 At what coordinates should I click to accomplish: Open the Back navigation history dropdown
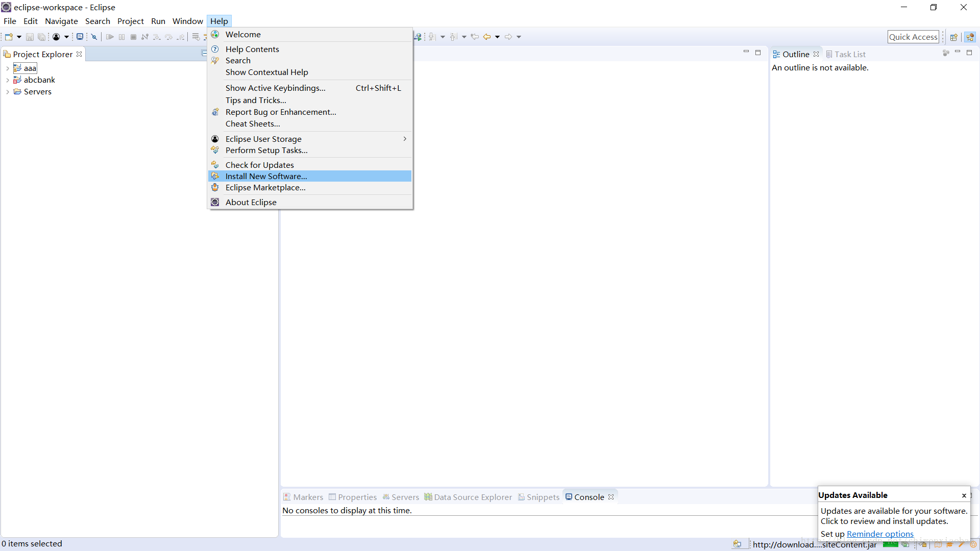(x=497, y=37)
